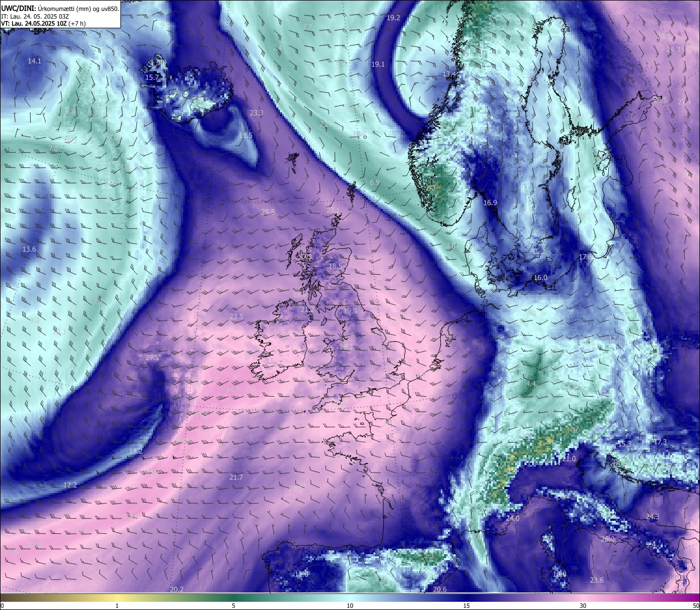Click the 50 tick label on colour scale
Image resolution: width=700 pixels, height=610 pixels.
coord(696,606)
